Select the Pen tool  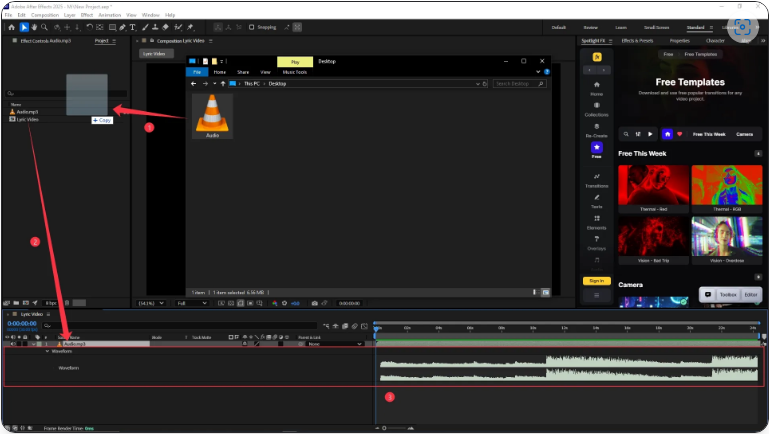tap(123, 27)
